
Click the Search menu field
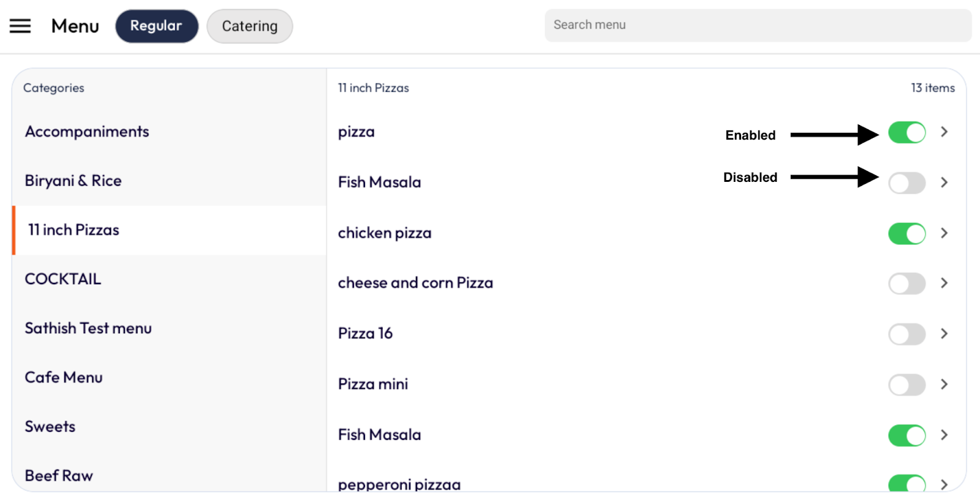(x=758, y=25)
